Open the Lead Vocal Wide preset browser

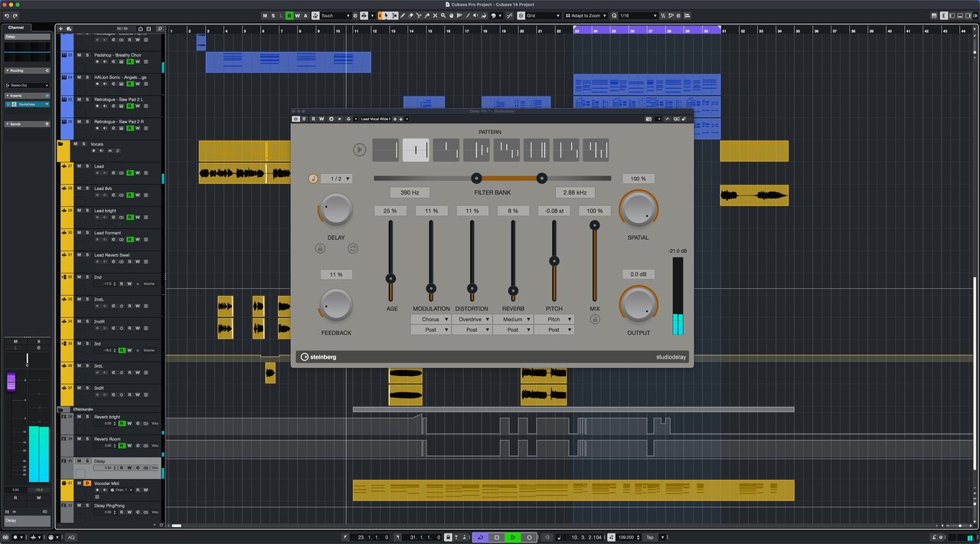coord(376,119)
